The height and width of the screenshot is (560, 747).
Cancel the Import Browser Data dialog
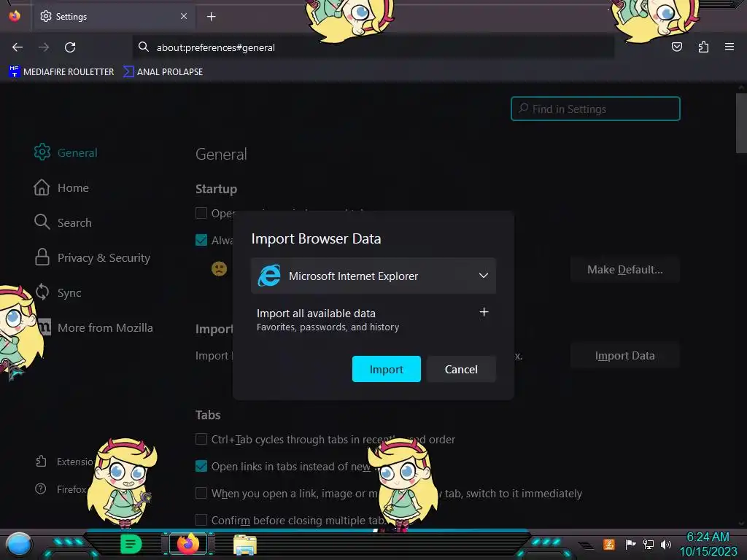point(461,369)
